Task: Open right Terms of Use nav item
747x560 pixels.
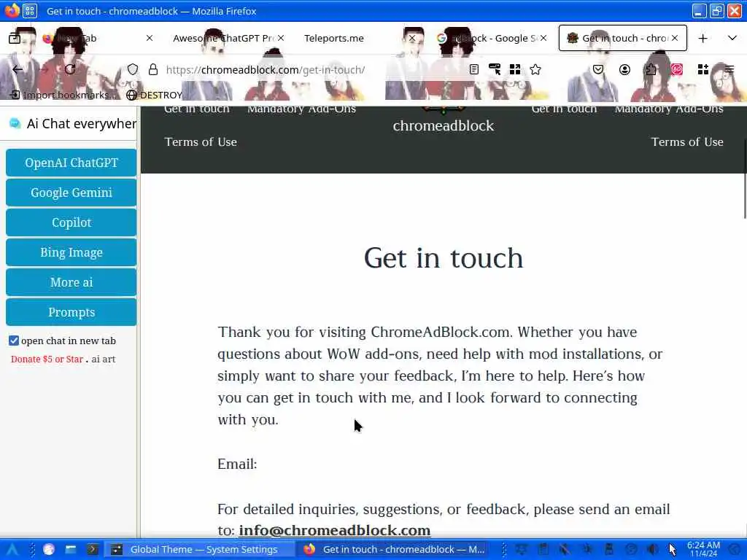Action: [x=687, y=142]
